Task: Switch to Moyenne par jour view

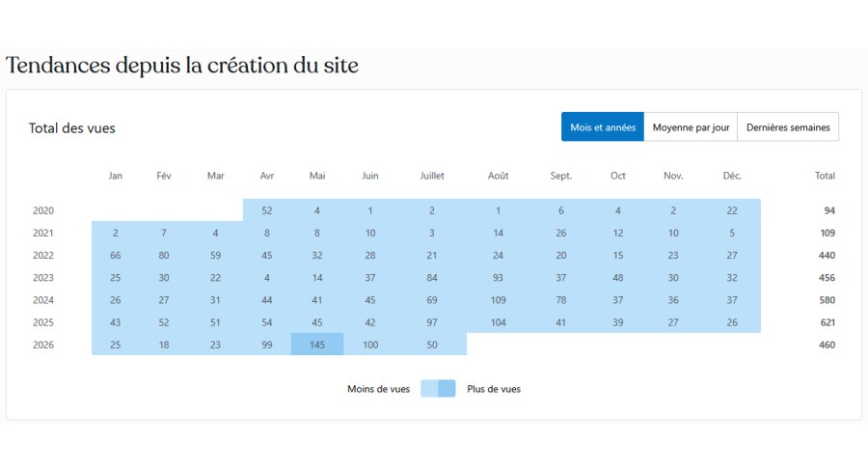Action: [691, 126]
